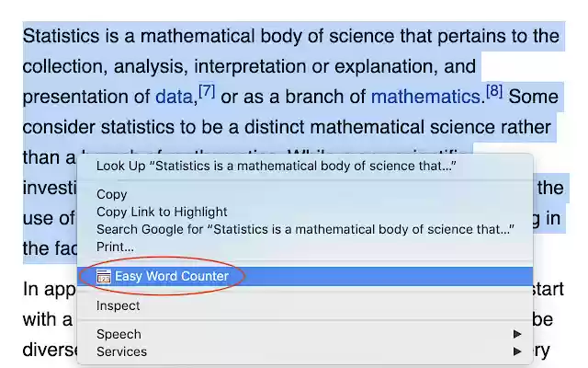
Task: Open the "mathematics" hyperlink
Action: click(x=426, y=97)
